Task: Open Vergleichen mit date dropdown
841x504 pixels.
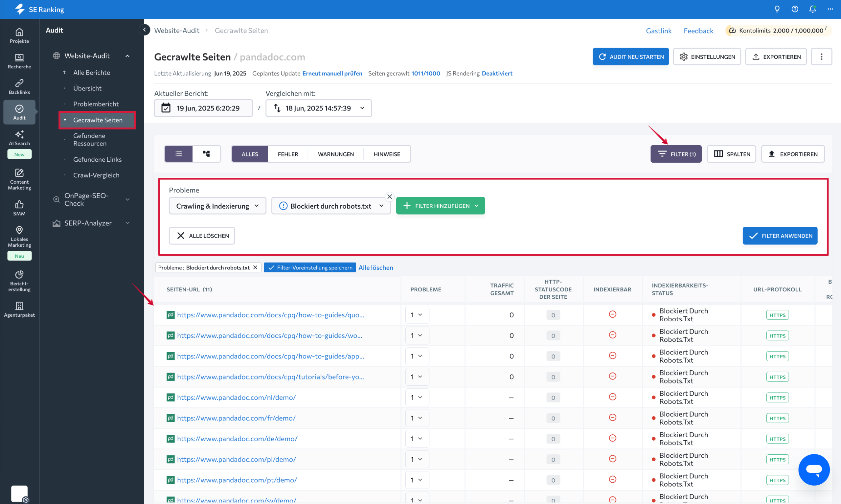Action: pos(318,108)
